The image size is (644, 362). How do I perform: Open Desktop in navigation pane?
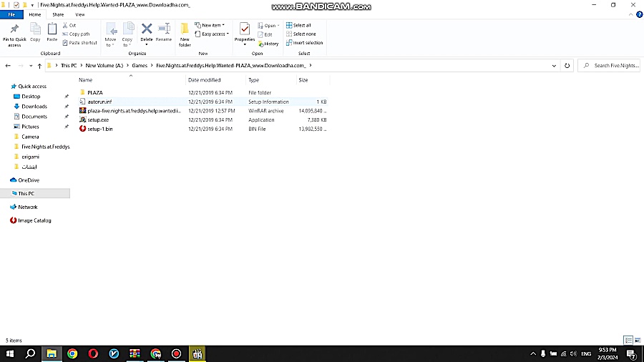point(31,97)
